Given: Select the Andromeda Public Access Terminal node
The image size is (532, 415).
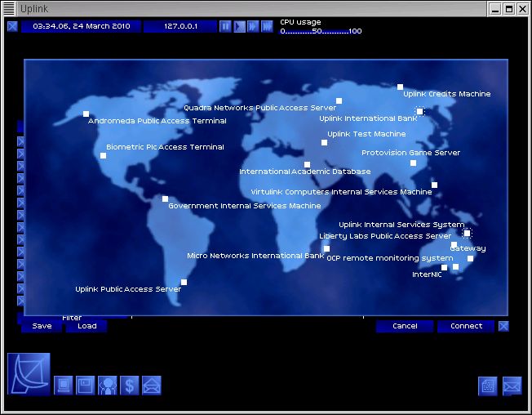Looking at the screenshot, I should point(86,114).
